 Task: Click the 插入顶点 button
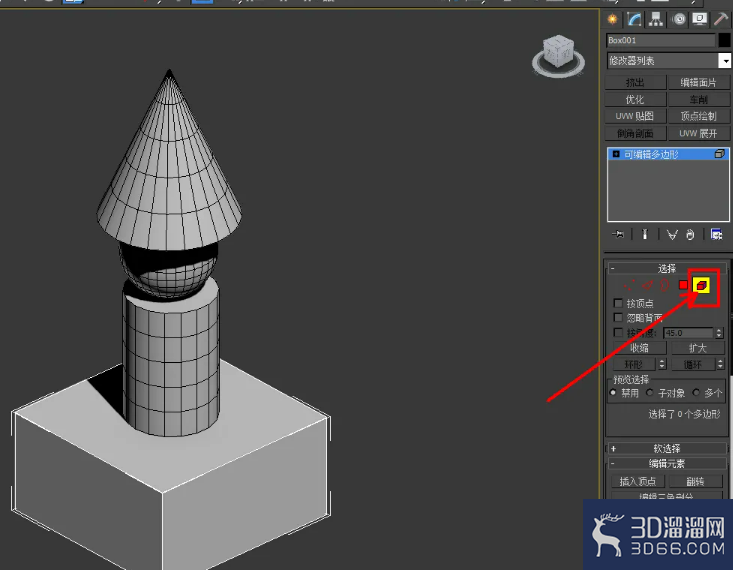pyautogui.click(x=638, y=481)
